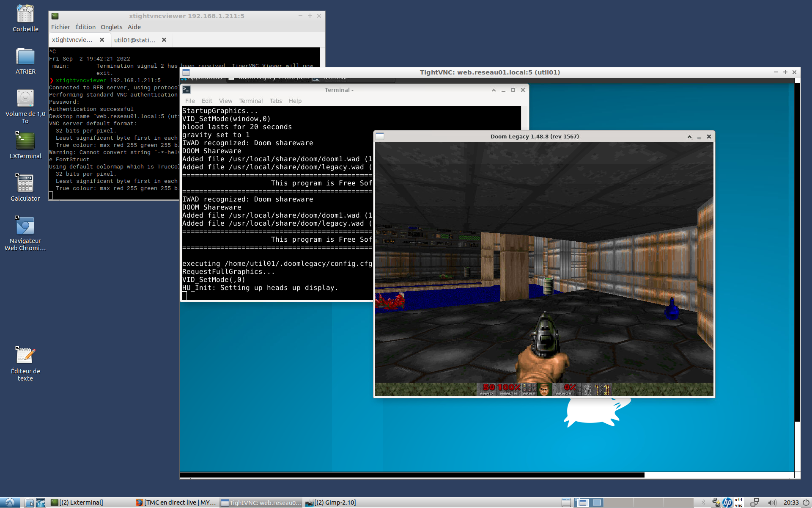Maximize the remote Terminal window

click(x=513, y=90)
